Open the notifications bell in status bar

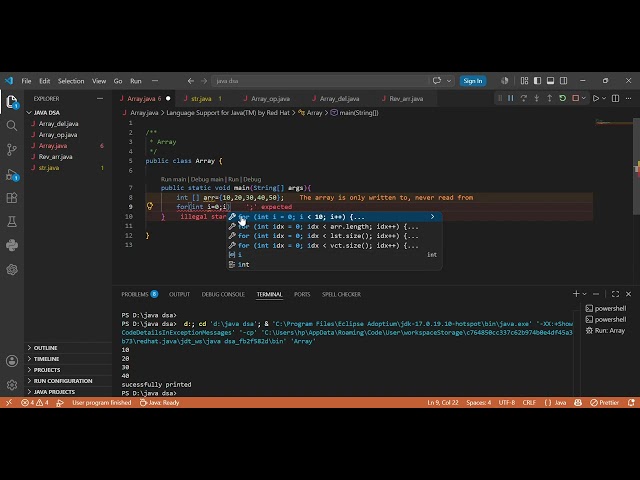click(631, 402)
